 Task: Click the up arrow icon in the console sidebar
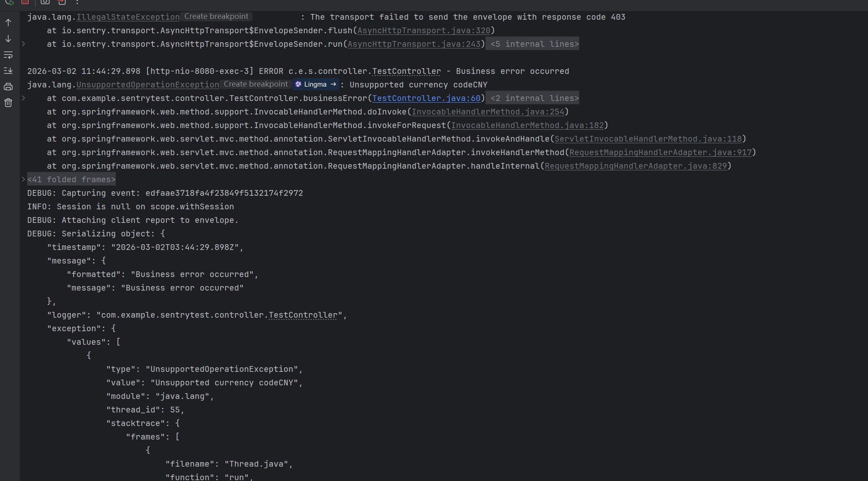click(x=8, y=23)
